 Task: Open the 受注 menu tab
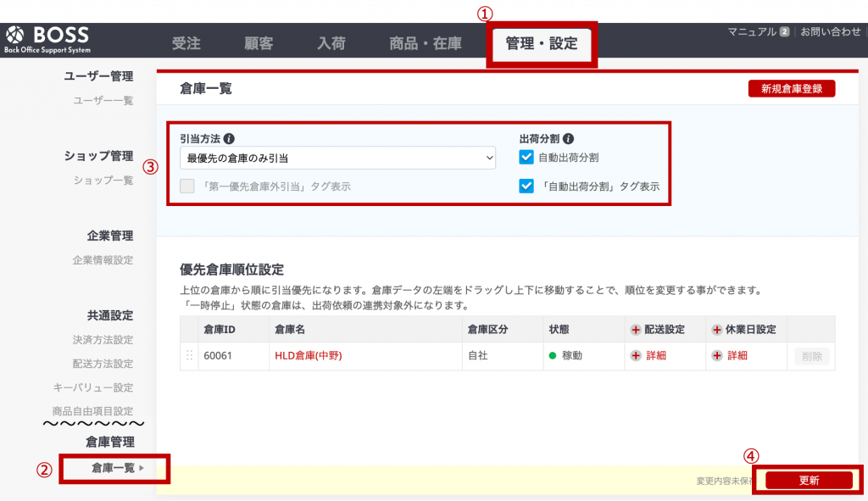tap(186, 41)
